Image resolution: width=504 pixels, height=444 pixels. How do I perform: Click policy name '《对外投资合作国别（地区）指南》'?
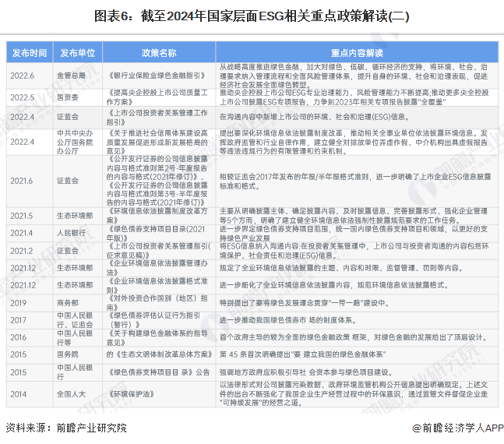click(x=157, y=303)
